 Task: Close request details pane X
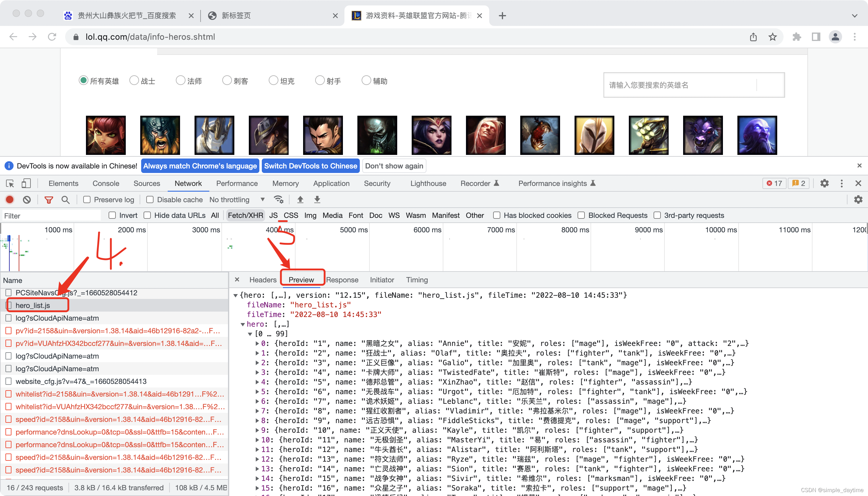[237, 280]
